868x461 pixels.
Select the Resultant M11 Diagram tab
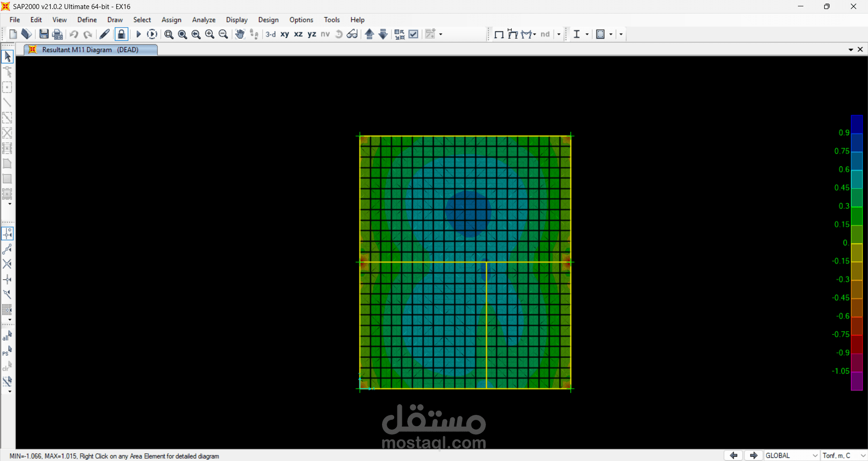pos(90,50)
